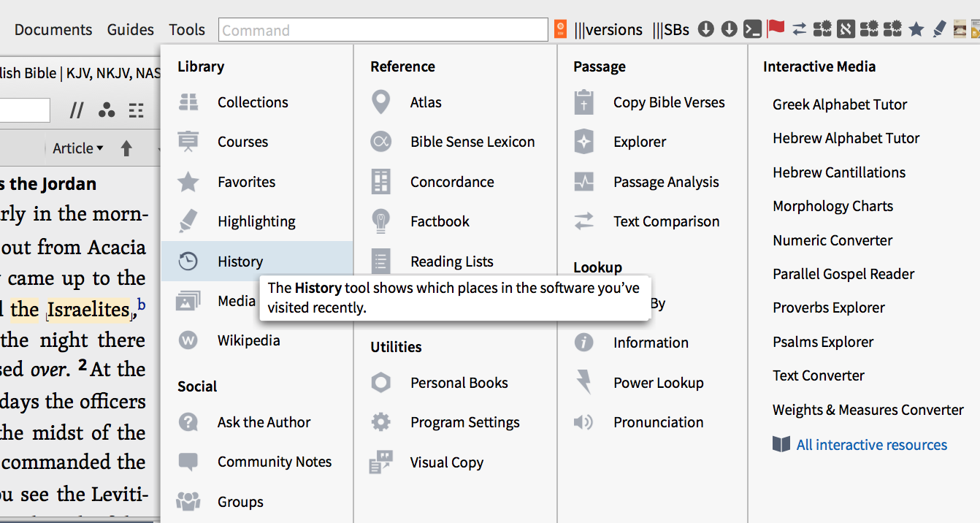Image resolution: width=980 pixels, height=523 pixels.
Task: Click the two-column list view icon
Action: [136, 110]
